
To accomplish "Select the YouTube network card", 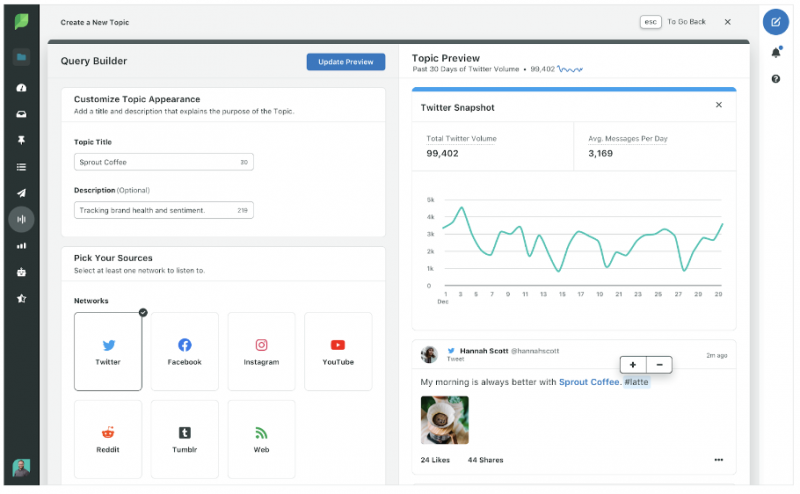I will (338, 352).
